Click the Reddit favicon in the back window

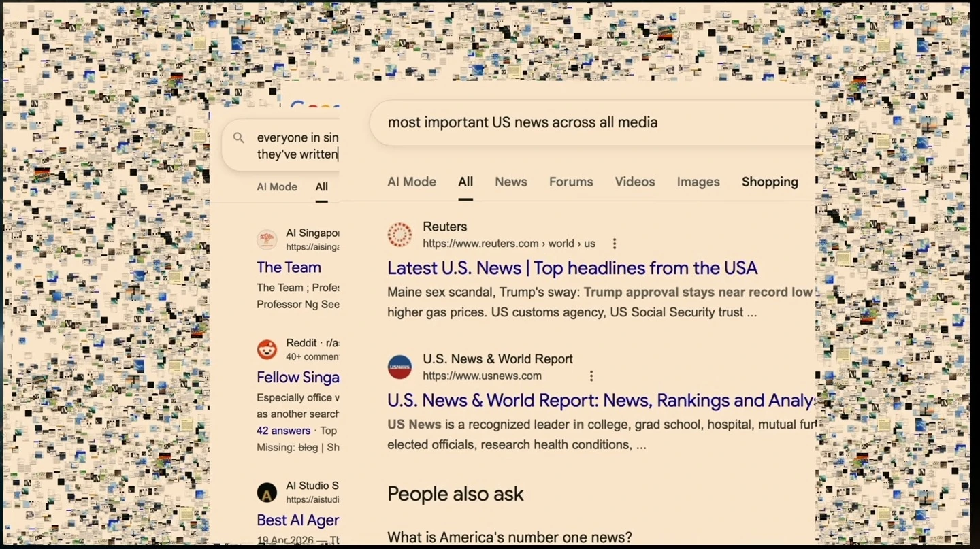tap(267, 350)
